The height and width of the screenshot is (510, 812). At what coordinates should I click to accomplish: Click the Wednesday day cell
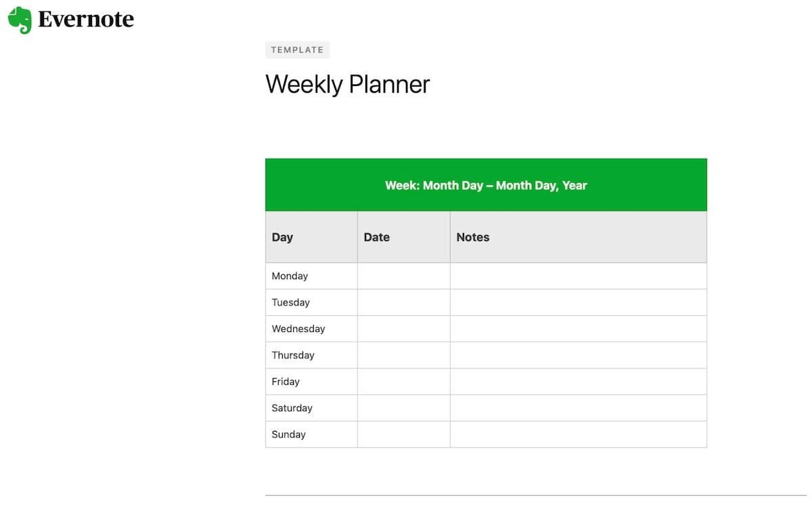coord(298,328)
